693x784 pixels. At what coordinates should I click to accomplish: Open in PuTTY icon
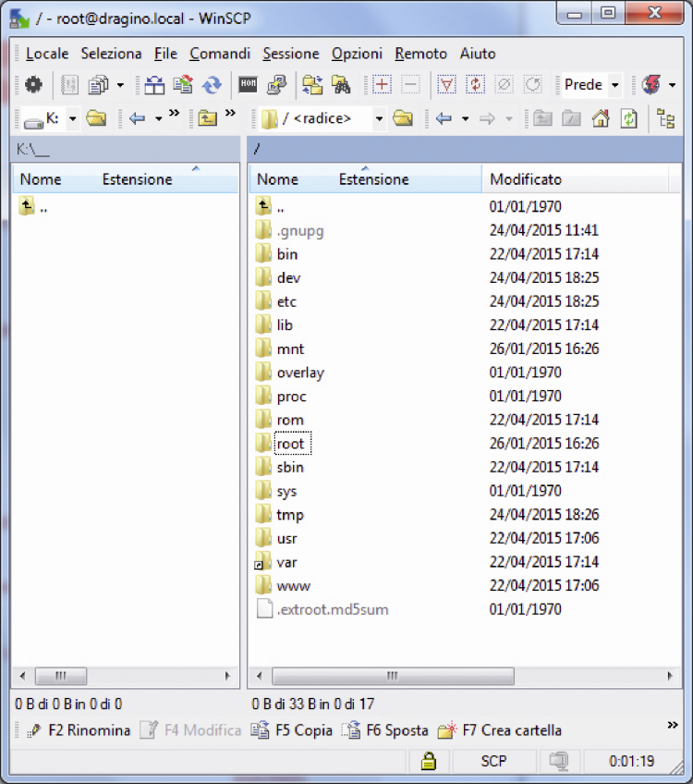276,84
